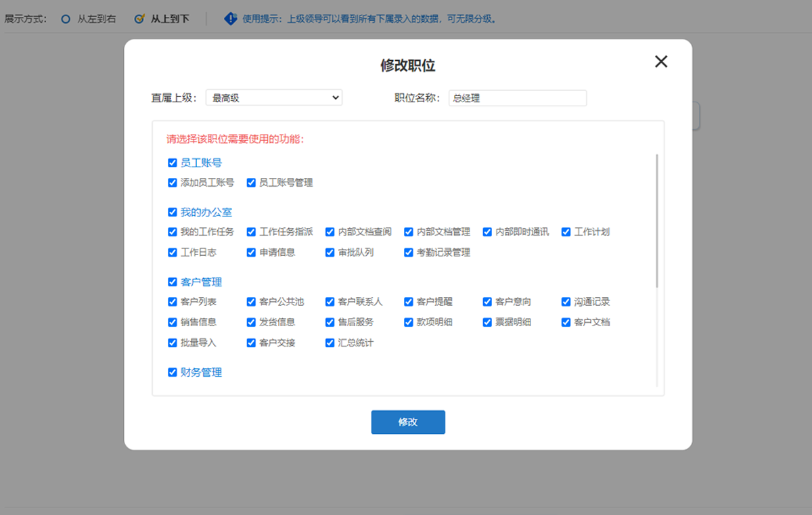Disable the 沟通记录 permission

(566, 302)
